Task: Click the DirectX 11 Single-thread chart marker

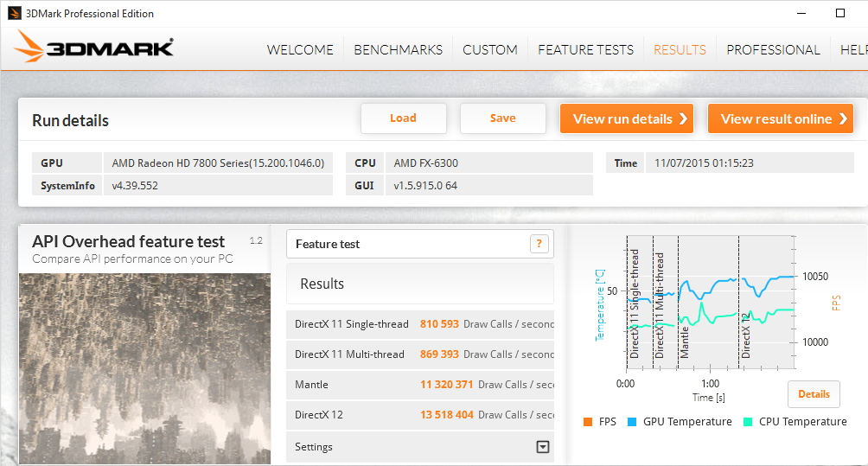Action: tap(635, 303)
